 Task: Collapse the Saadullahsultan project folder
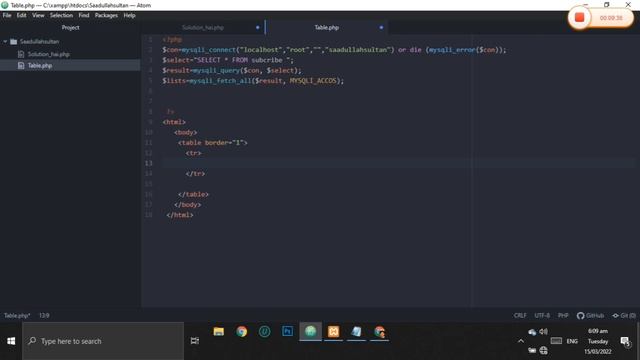tap(5, 41)
